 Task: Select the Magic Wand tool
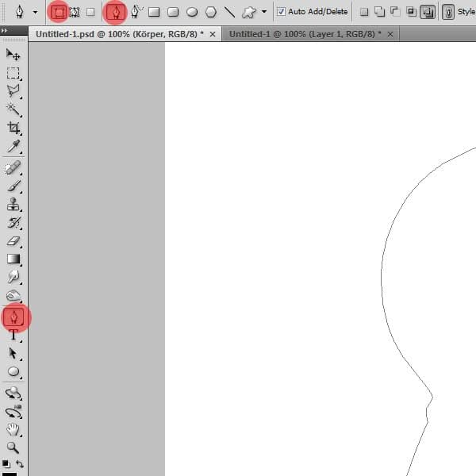13,109
